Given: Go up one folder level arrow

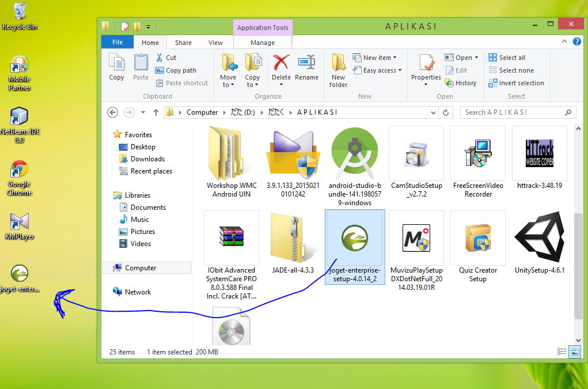Looking at the screenshot, I should [x=156, y=112].
